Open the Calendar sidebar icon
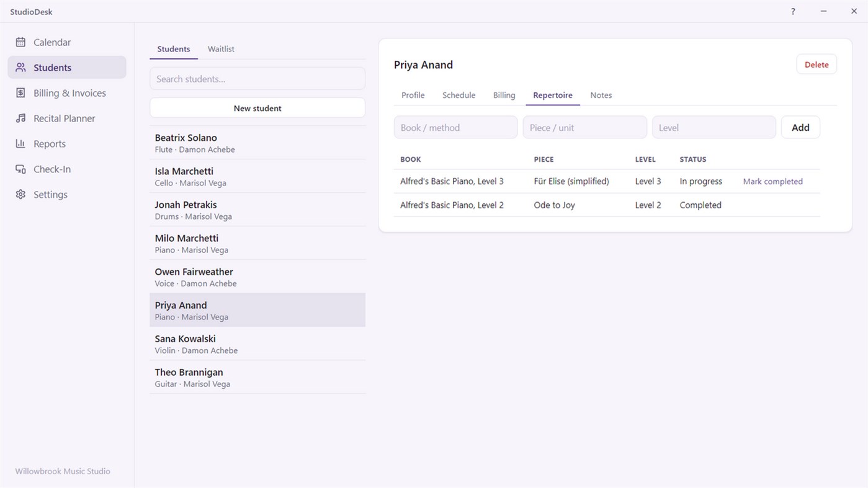The width and height of the screenshot is (868, 488). 20,42
